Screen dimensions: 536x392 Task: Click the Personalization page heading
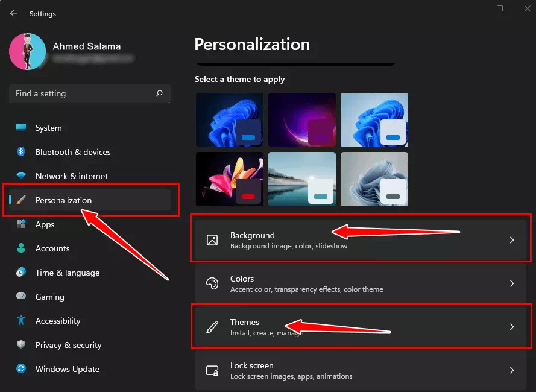tap(252, 45)
